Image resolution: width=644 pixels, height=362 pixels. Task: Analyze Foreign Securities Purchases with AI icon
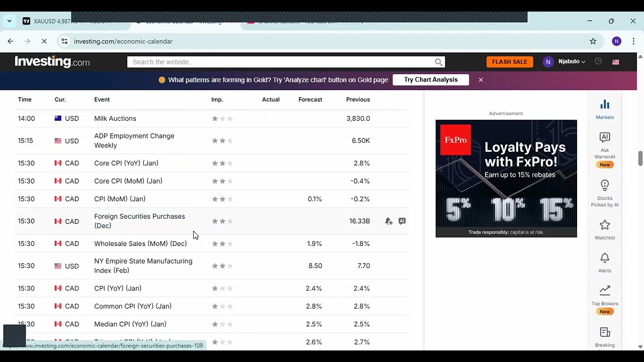click(x=402, y=221)
